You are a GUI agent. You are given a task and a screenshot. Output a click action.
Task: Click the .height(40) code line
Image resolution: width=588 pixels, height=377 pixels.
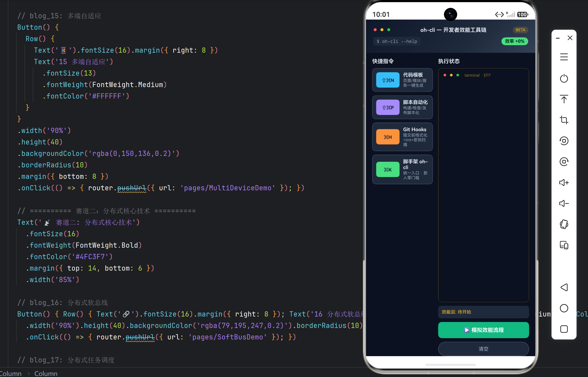[x=40, y=142]
